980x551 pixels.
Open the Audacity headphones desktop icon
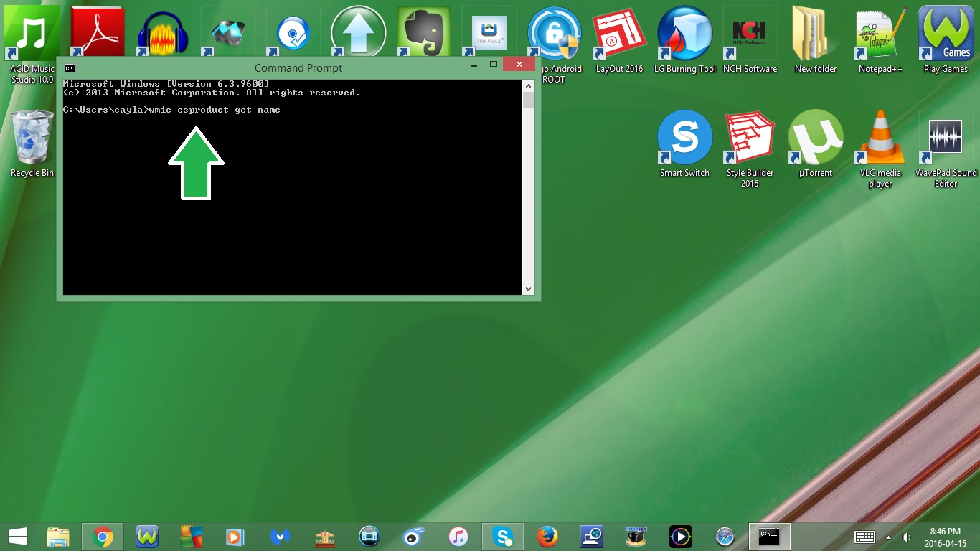(162, 32)
